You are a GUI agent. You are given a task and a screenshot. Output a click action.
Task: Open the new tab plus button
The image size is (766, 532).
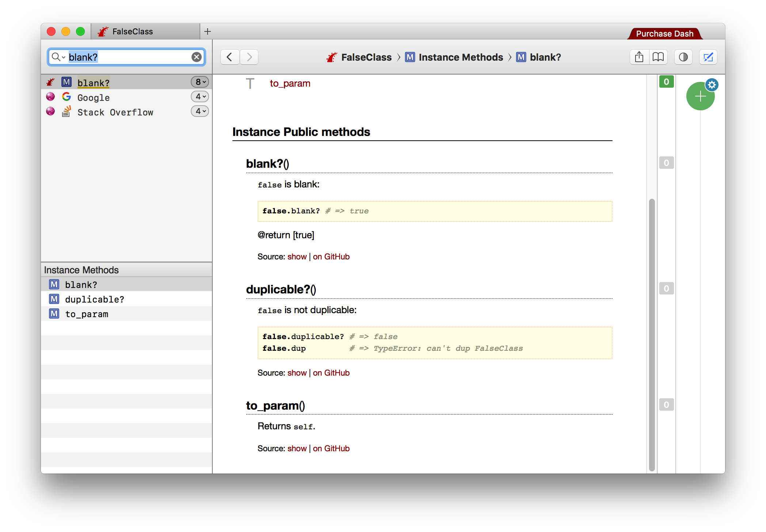[x=208, y=31]
